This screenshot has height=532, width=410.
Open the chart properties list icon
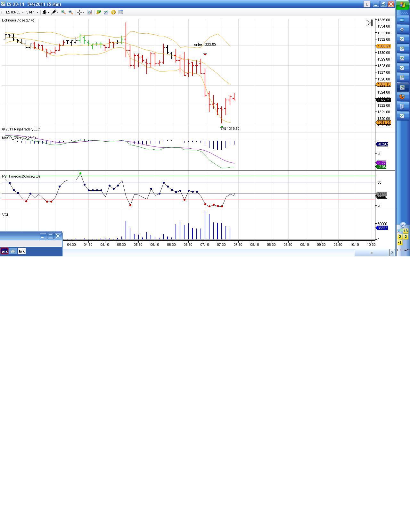coord(121,12)
